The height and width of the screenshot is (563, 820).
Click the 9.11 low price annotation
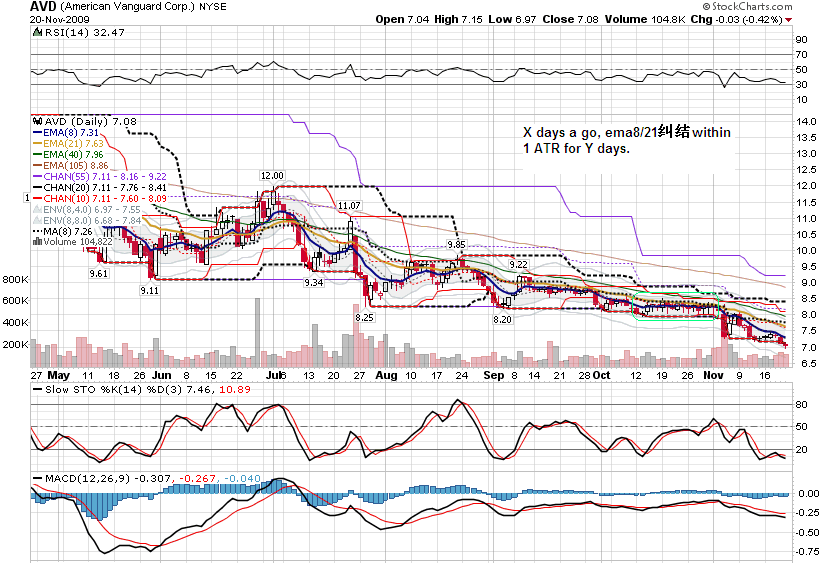click(x=150, y=290)
